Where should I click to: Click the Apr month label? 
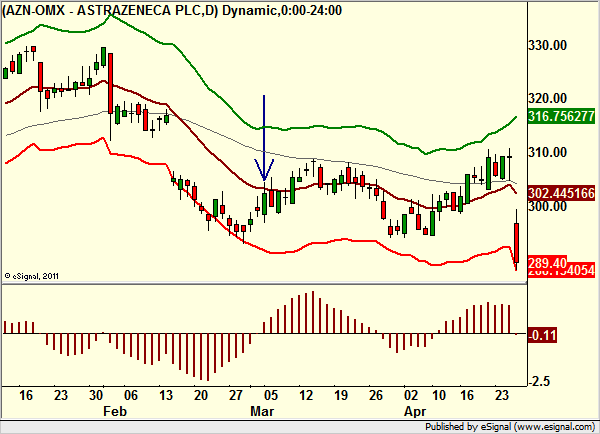415,412
